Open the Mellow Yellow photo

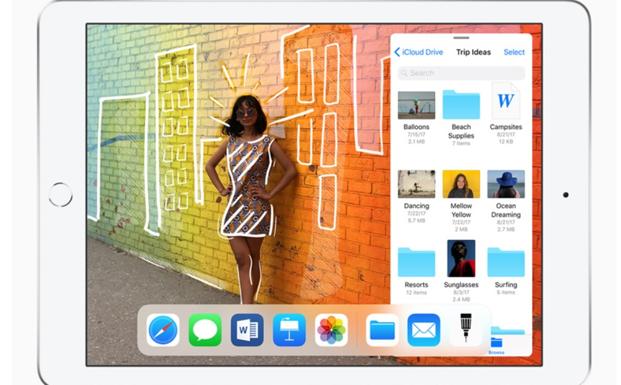tap(461, 184)
